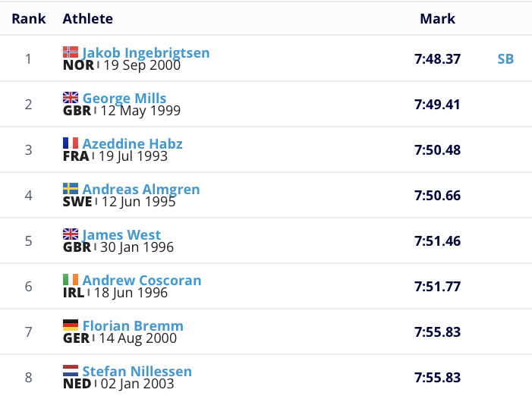532x399 pixels.
Task: Click the France flag icon
Action: pos(71,143)
